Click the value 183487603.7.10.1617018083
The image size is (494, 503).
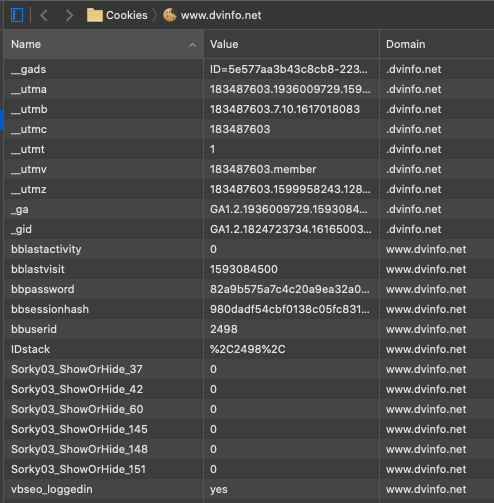pos(285,109)
